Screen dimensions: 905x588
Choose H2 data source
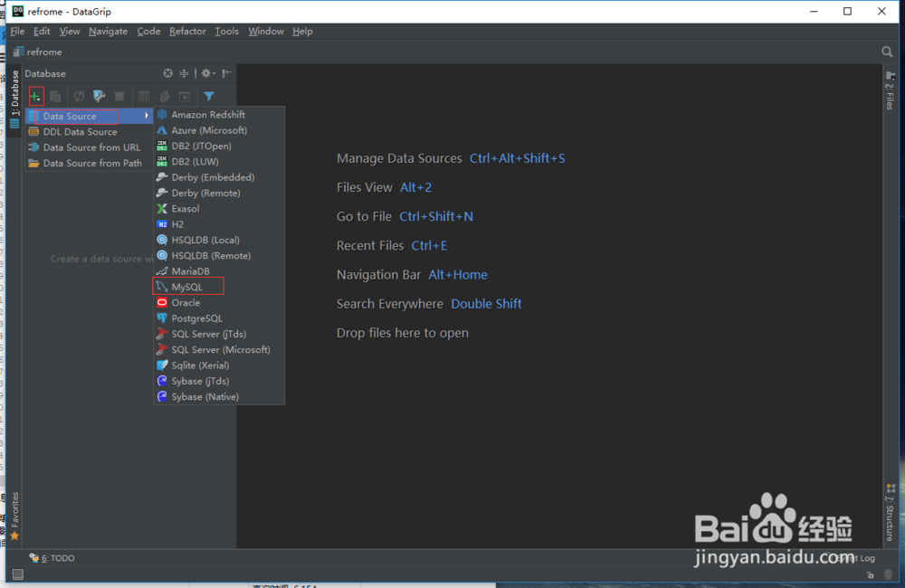[219, 223]
